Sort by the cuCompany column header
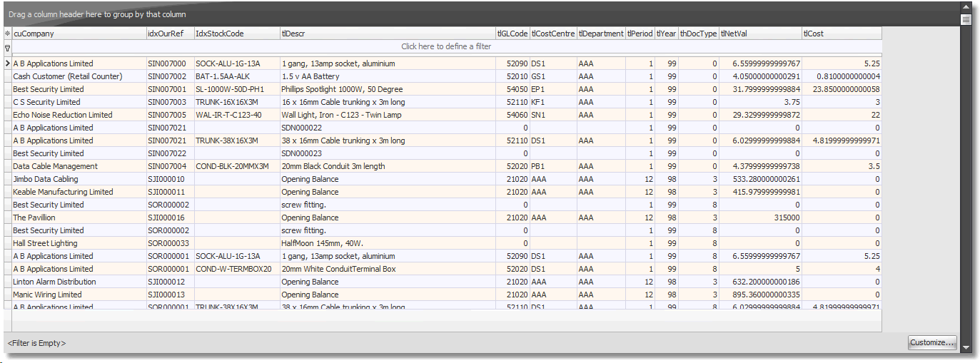Image resolution: width=980 pixels, height=363 pixels. 79,34
